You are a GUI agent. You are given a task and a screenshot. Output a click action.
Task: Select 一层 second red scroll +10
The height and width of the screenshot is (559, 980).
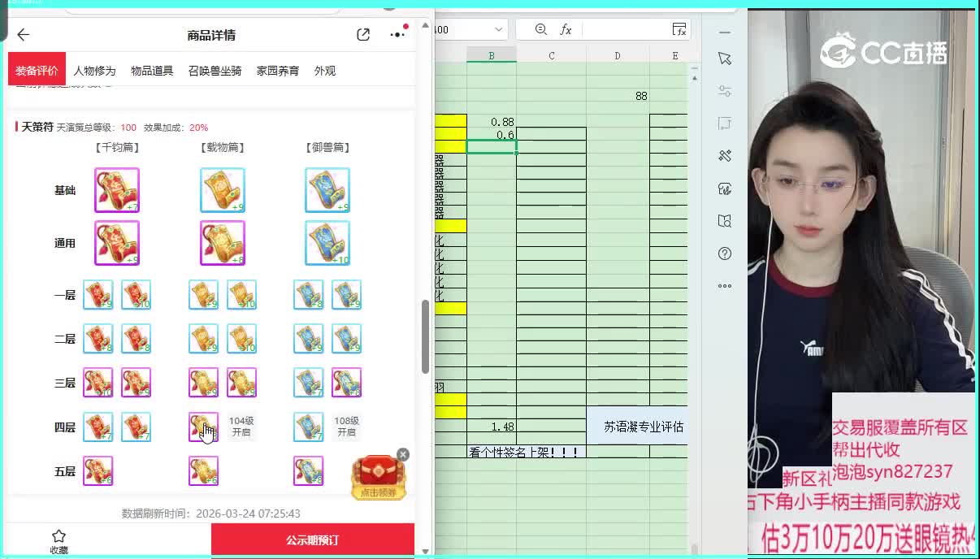(x=136, y=295)
